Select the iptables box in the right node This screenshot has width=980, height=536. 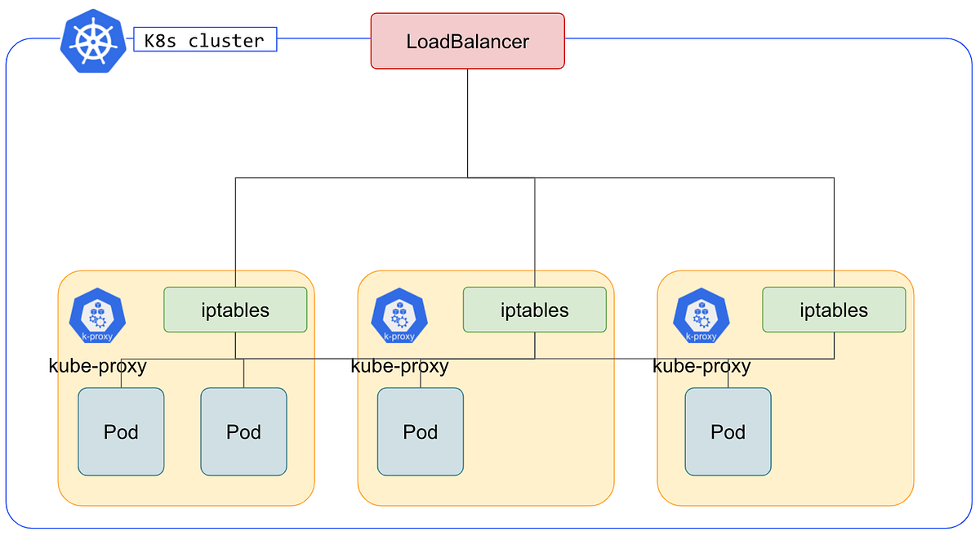click(834, 310)
